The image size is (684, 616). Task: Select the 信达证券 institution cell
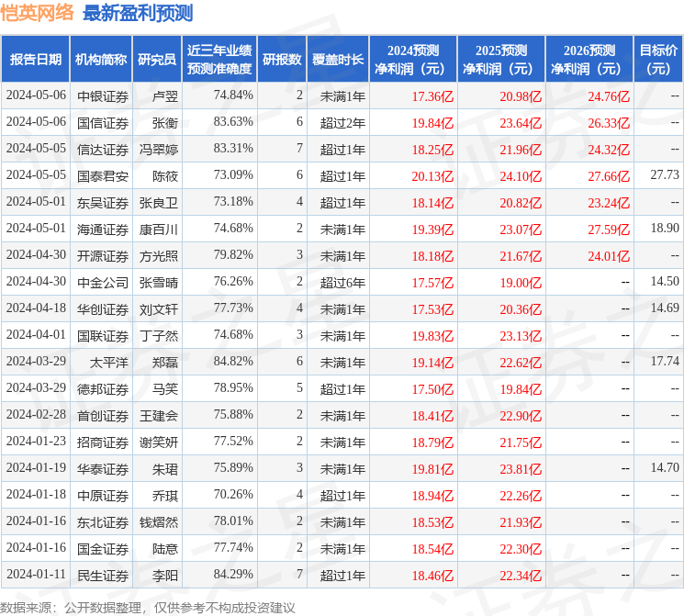coord(103,150)
